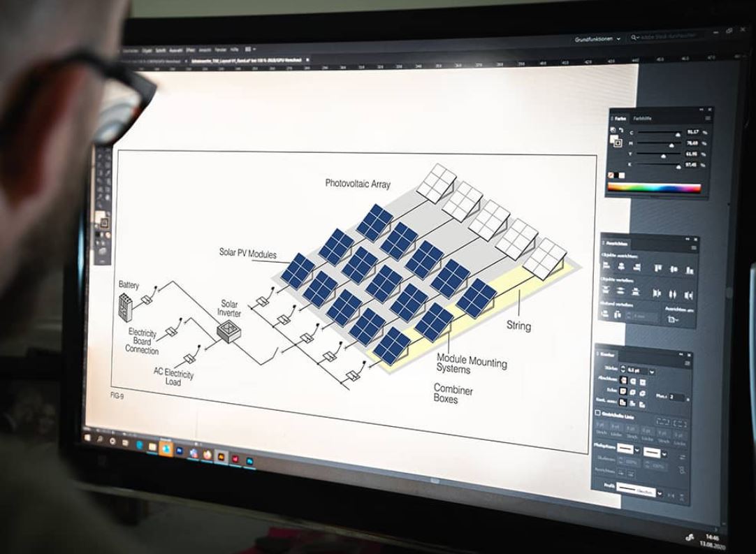Align objects to top edge in Ausrichten panel
Viewport: 756px width, 554px height.
click(658, 268)
